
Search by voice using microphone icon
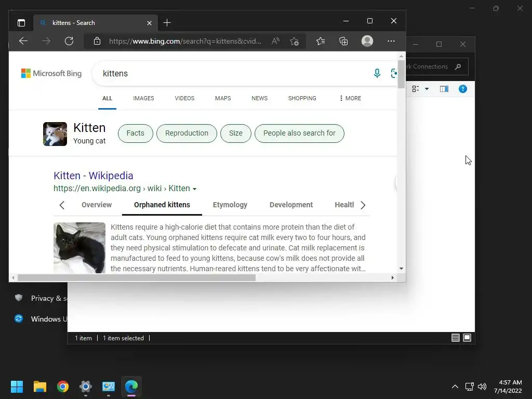pos(377,73)
